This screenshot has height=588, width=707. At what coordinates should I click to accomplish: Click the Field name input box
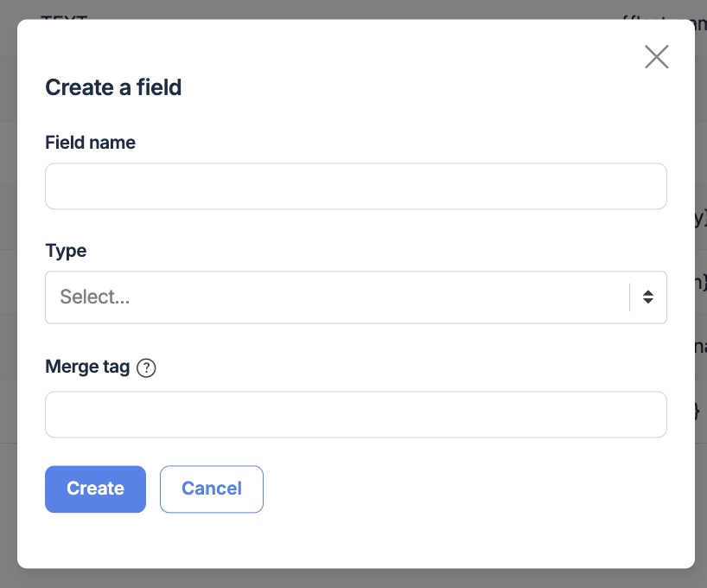(356, 187)
